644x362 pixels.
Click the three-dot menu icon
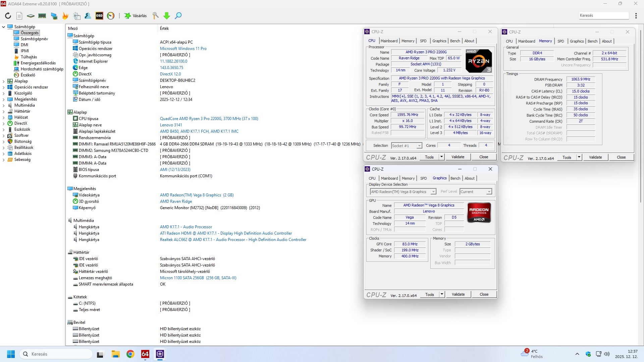tap(636, 16)
